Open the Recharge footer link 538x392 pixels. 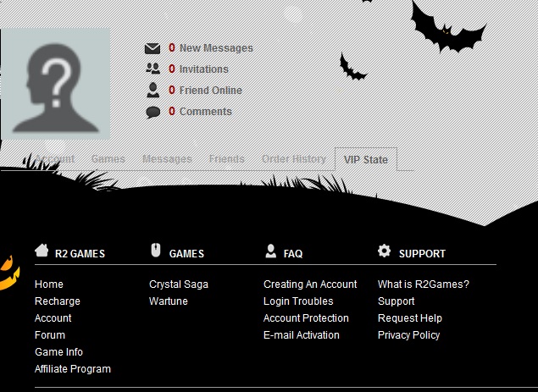pyautogui.click(x=58, y=301)
